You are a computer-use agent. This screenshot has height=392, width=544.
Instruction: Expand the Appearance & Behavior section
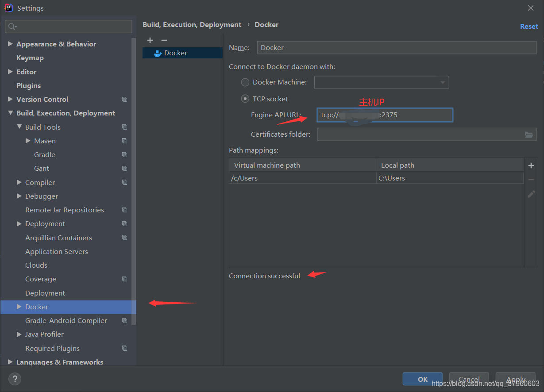coord(10,44)
